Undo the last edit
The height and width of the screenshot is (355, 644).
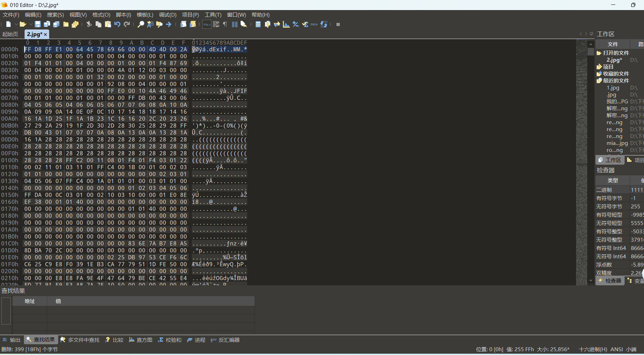click(x=117, y=24)
